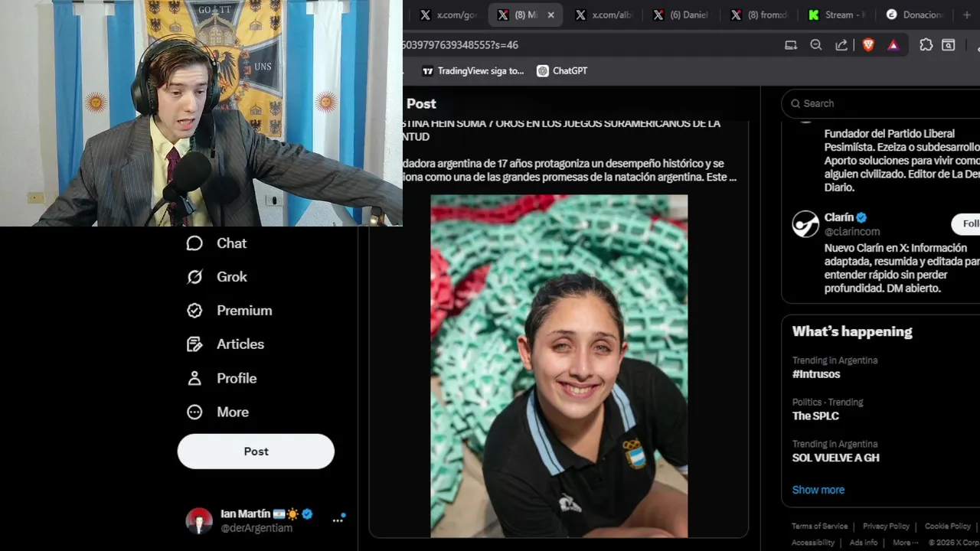Switch to the (8) from: tab
Image resolution: width=980 pixels, height=551 pixels.
(x=758, y=15)
